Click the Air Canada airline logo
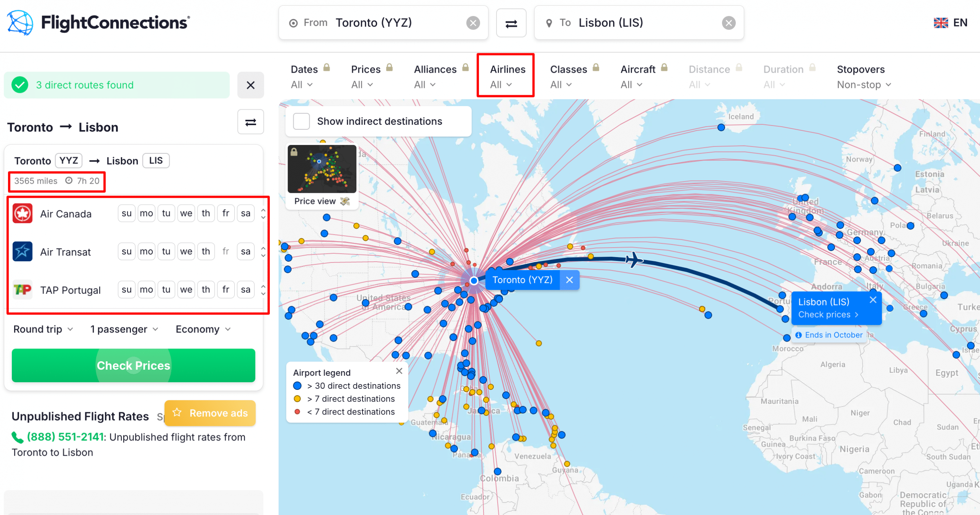The height and width of the screenshot is (515, 980). pyautogui.click(x=23, y=213)
